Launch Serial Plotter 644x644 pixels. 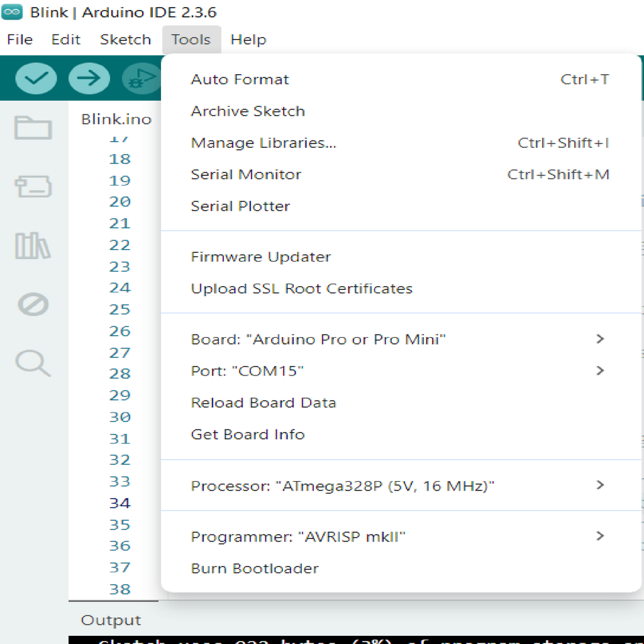pyautogui.click(x=401, y=206)
